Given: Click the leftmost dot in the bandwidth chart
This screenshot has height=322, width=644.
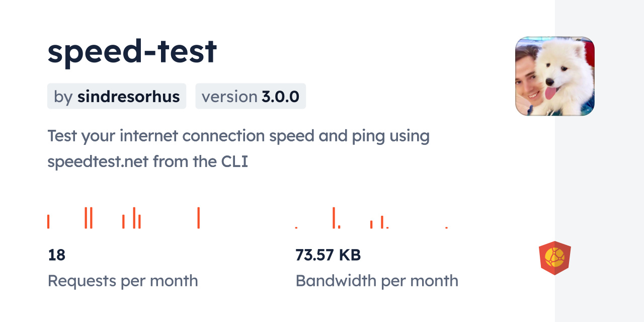Looking at the screenshot, I should pyautogui.click(x=296, y=227).
